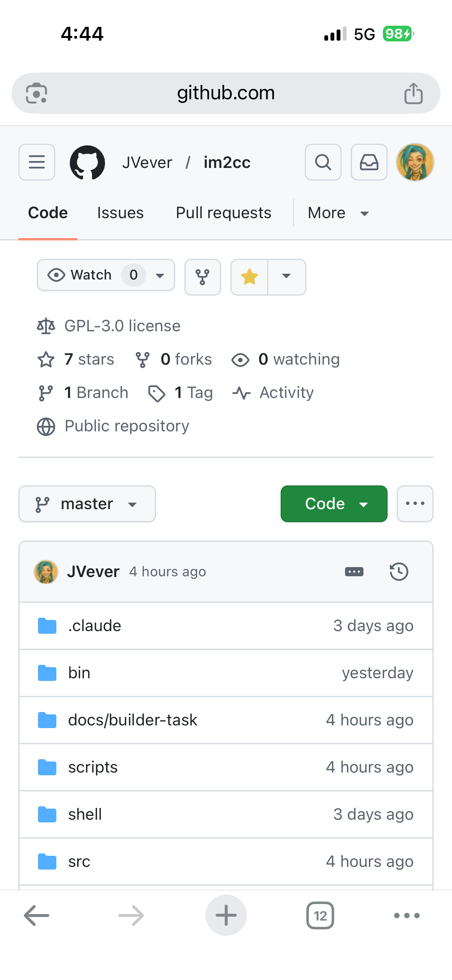
Task: Switch to the Issues tab
Action: pos(120,213)
